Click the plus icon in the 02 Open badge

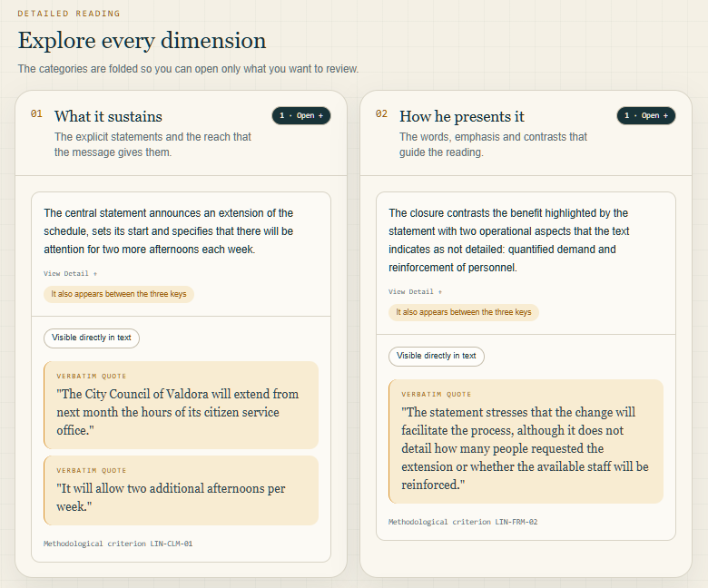[x=665, y=116]
